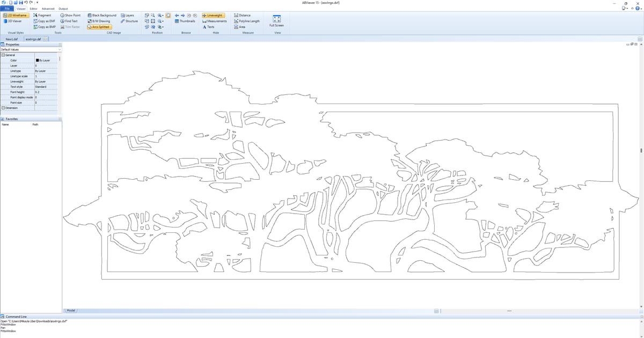644x338 pixels.
Task: Click the highlighted pan icon in Position group
Action: coord(168,16)
